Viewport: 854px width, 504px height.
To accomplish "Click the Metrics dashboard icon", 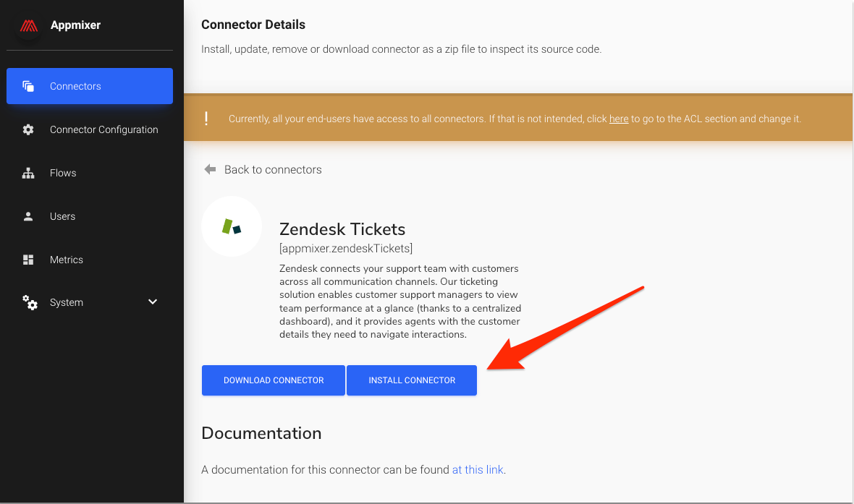I will pyautogui.click(x=28, y=260).
